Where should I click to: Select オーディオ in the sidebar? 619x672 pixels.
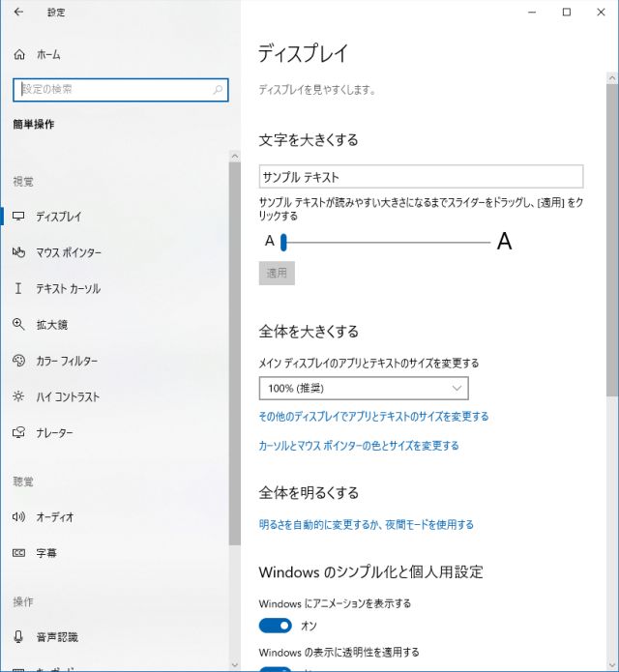55,517
